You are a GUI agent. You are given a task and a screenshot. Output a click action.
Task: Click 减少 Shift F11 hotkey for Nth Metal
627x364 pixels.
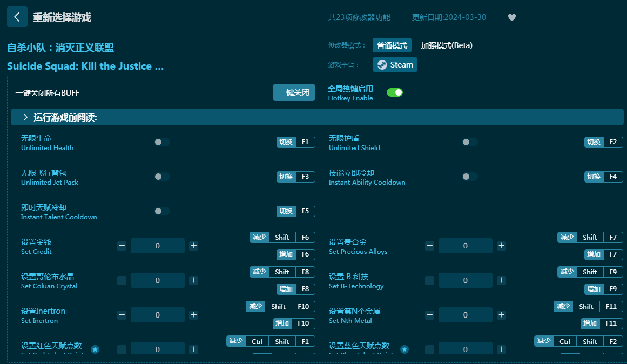click(588, 306)
